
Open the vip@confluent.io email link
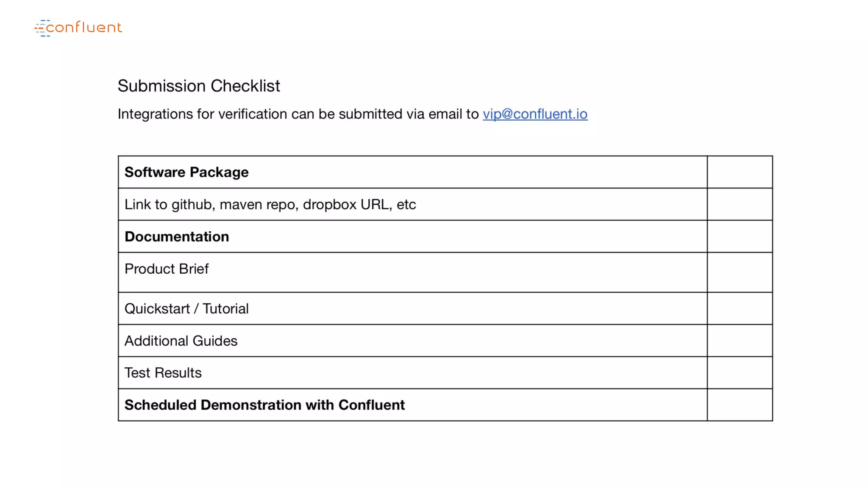click(x=535, y=114)
